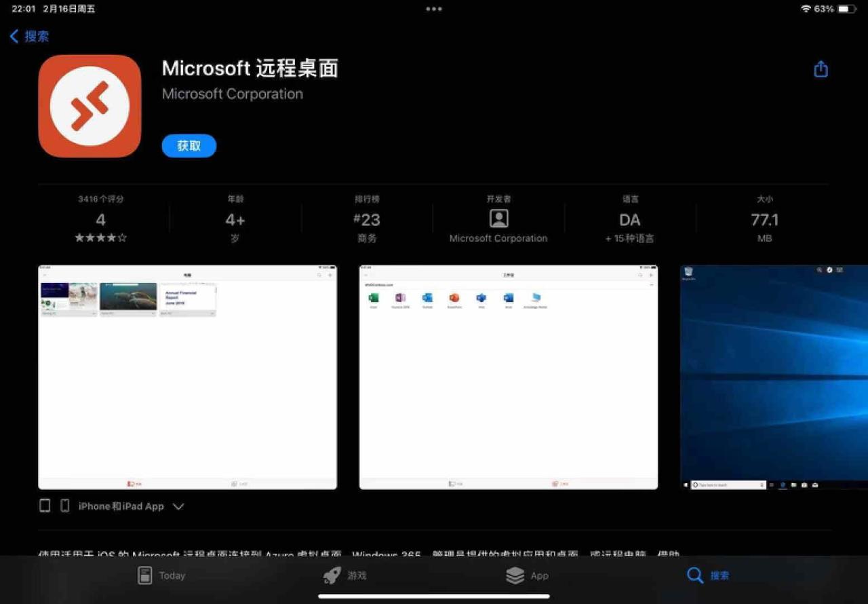Tap the iPad device icon below screenshots

[45, 506]
